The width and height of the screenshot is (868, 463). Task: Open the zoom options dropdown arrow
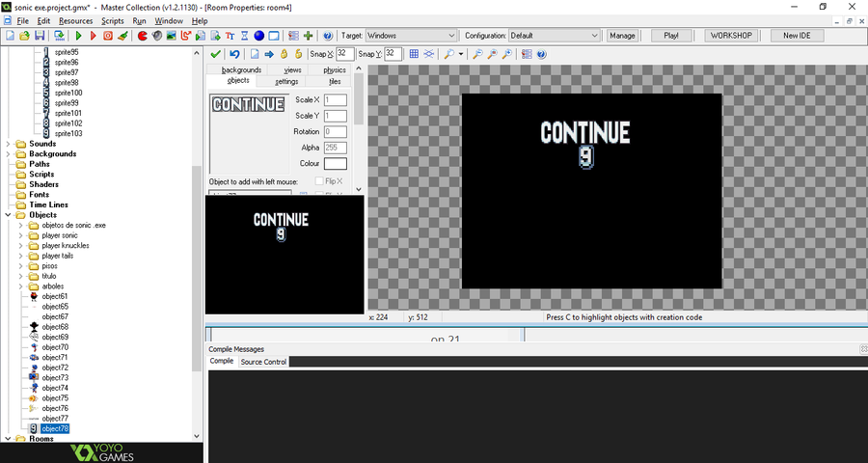point(461,54)
